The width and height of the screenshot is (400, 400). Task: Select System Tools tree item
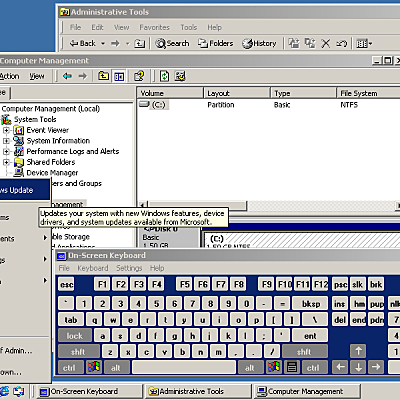[x=35, y=119]
